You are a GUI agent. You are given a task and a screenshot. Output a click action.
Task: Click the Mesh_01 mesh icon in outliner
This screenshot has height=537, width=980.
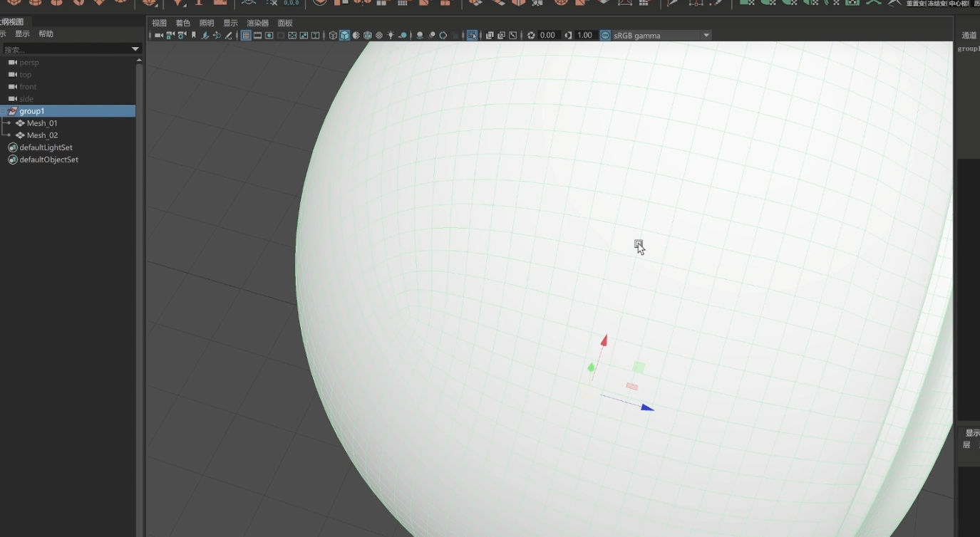pos(20,123)
